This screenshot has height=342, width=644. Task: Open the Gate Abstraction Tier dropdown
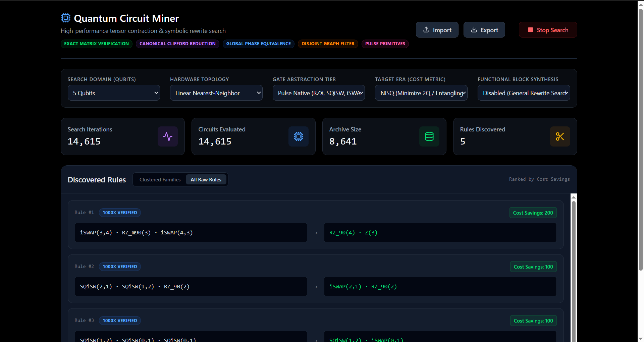pyautogui.click(x=319, y=93)
